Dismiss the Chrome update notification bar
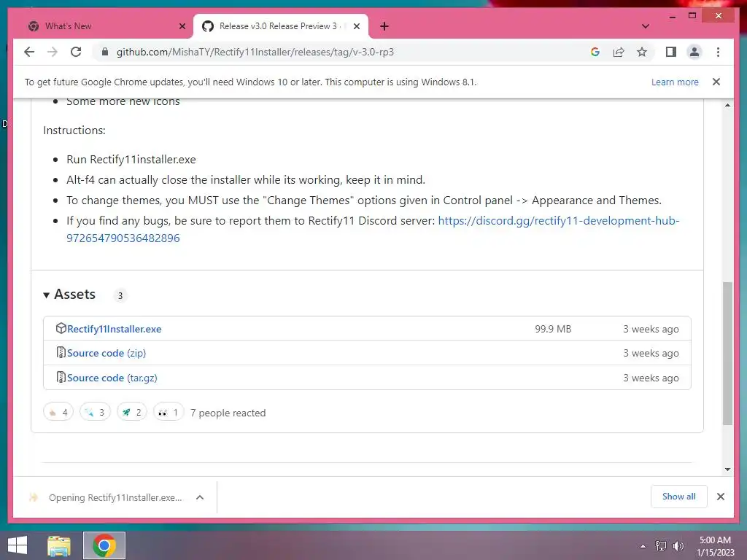 (716, 82)
